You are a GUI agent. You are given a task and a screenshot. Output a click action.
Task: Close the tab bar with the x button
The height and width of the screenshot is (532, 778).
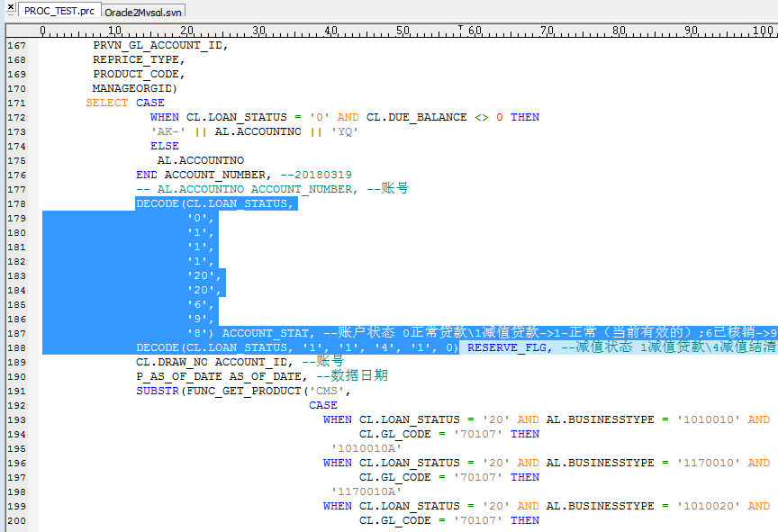coord(11,7)
